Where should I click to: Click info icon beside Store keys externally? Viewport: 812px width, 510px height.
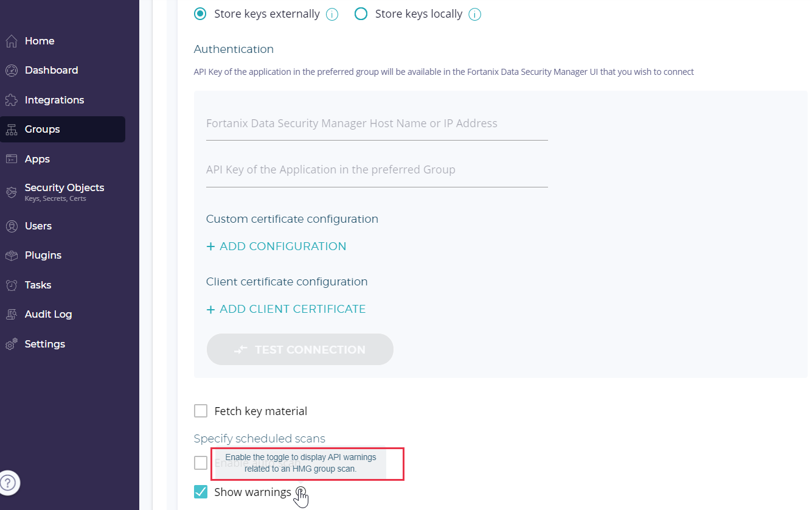coord(332,15)
